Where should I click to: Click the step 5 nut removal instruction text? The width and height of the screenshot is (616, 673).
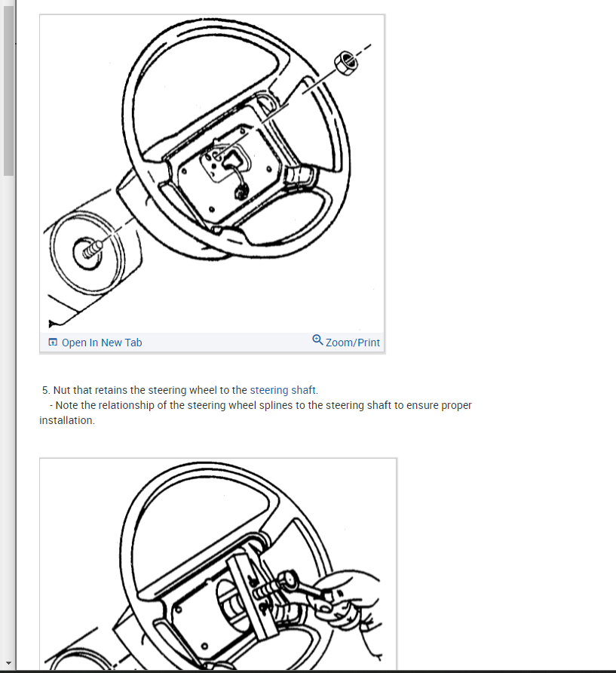tap(179, 390)
